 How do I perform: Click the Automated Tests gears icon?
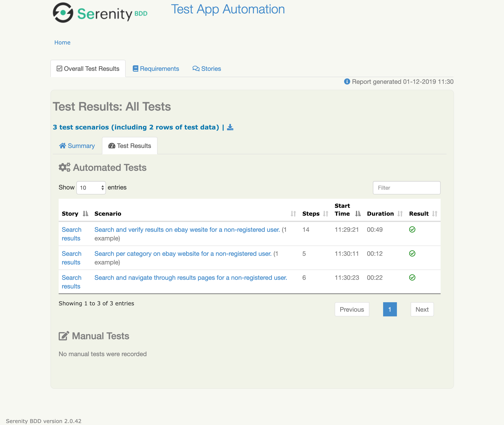point(64,167)
